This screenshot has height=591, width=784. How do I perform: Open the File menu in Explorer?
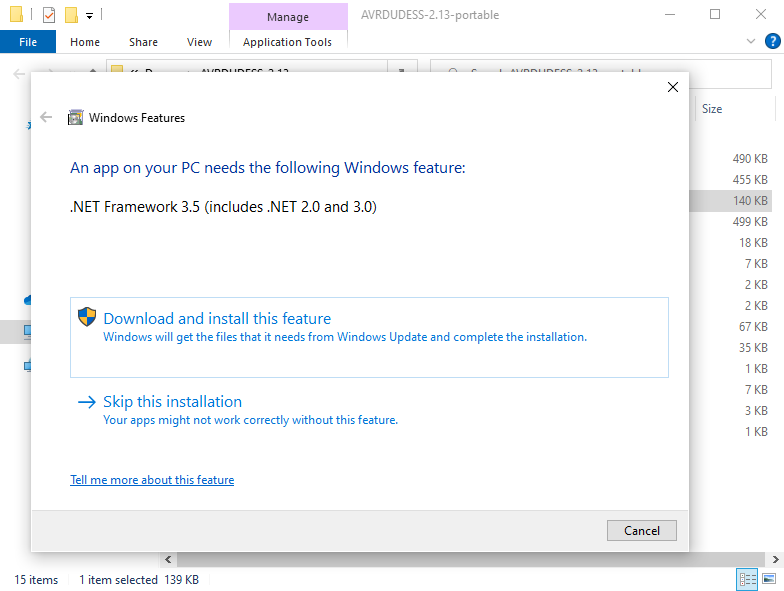pos(28,42)
